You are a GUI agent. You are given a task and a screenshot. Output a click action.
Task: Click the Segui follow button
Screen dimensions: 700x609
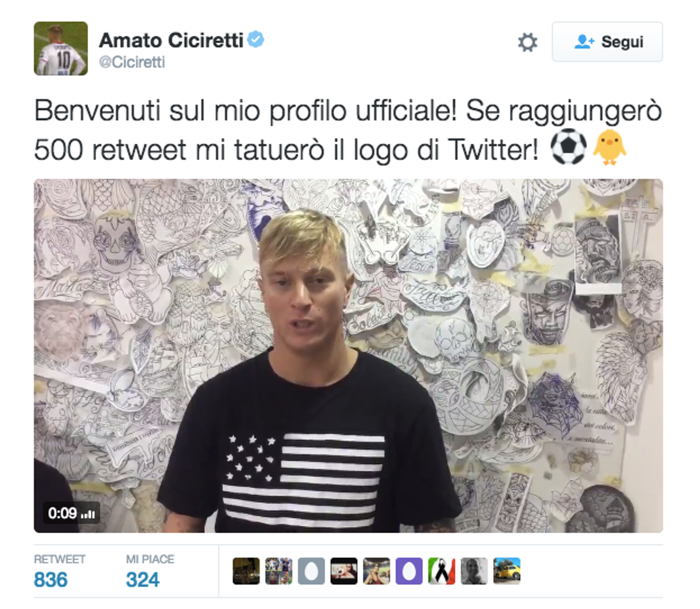[x=607, y=42]
